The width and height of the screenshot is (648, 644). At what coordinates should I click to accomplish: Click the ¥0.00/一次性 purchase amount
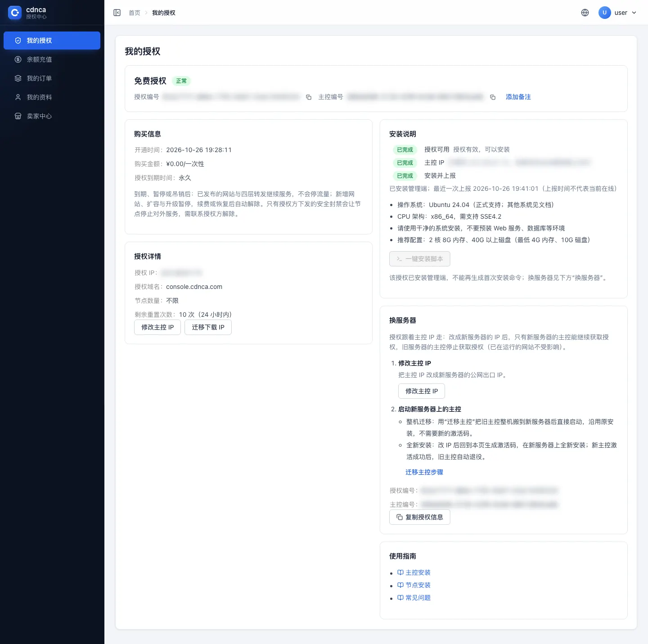185,164
